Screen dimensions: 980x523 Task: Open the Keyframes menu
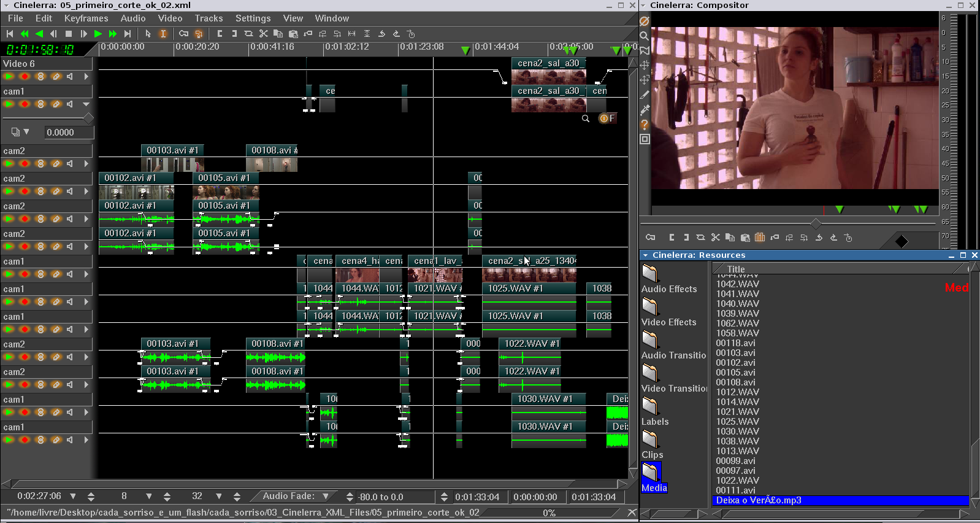(x=86, y=18)
